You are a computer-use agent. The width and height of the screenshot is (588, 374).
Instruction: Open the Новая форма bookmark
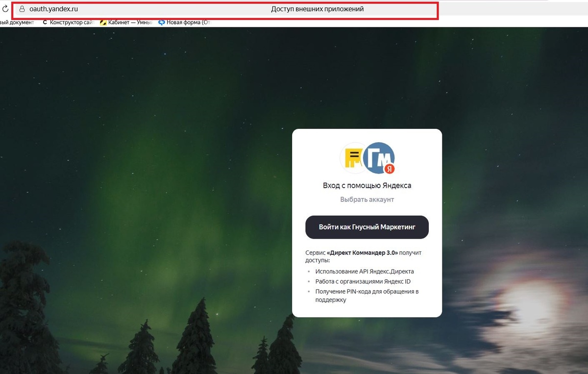[184, 22]
